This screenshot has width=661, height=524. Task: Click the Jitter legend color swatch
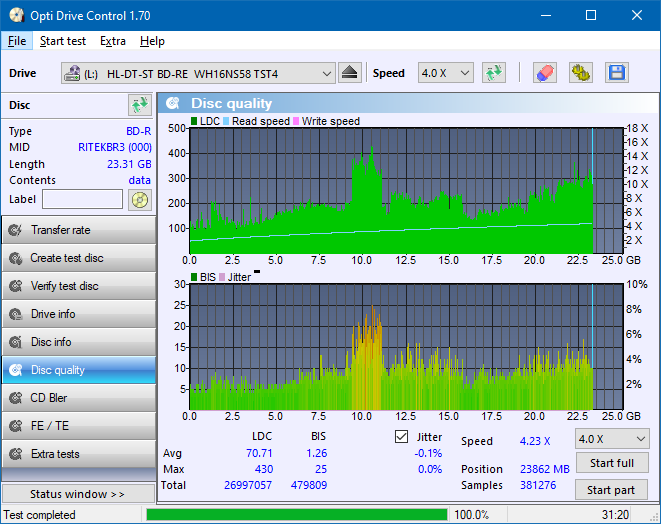(222, 277)
